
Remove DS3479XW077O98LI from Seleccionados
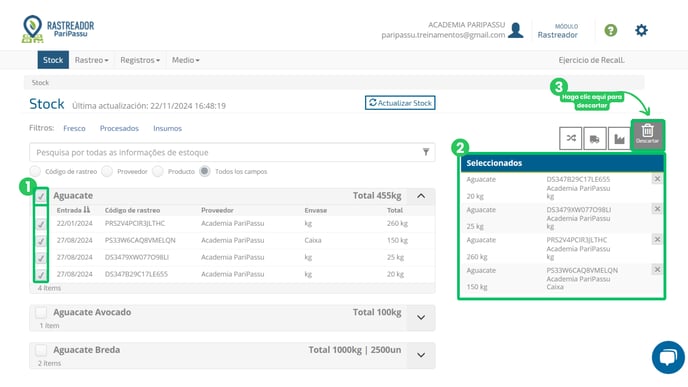[657, 209]
